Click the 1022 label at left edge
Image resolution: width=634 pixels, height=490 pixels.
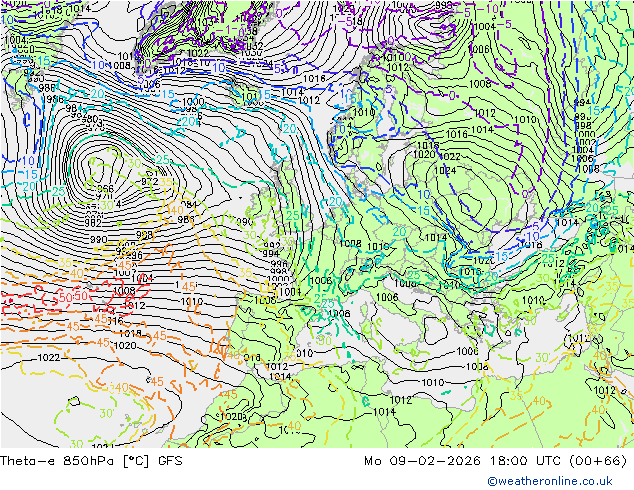click(49, 358)
